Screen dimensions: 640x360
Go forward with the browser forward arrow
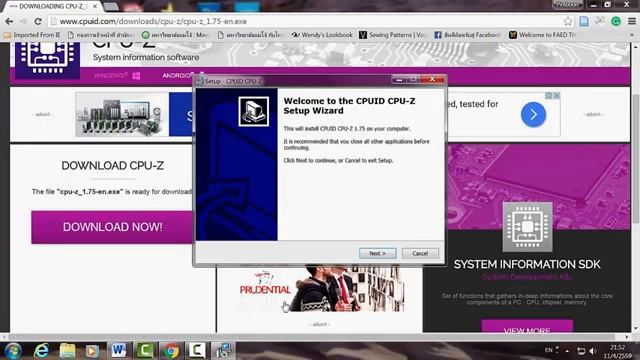pos(23,21)
